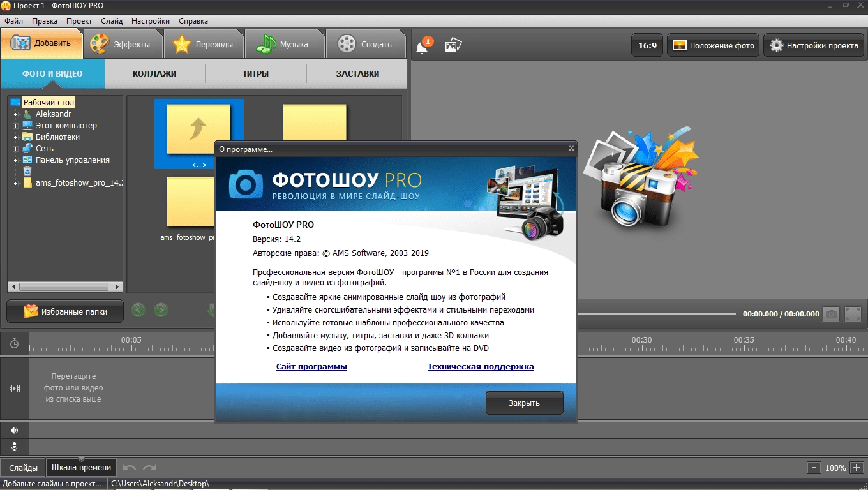
Task: Expand the ams_fotoshow_pro_14 folder node
Action: tap(15, 183)
